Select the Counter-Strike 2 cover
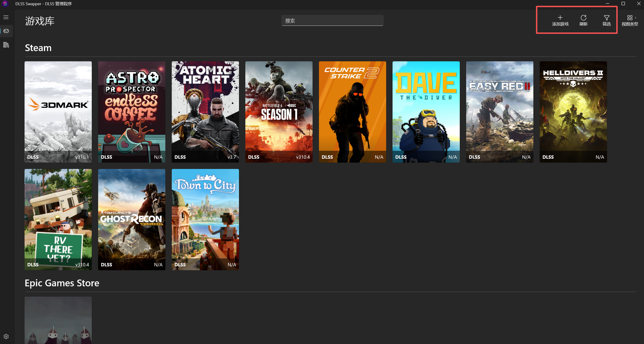 [x=352, y=112]
